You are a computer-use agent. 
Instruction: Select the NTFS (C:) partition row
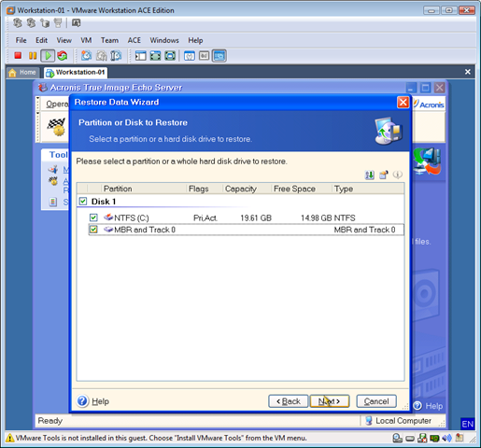(x=246, y=217)
